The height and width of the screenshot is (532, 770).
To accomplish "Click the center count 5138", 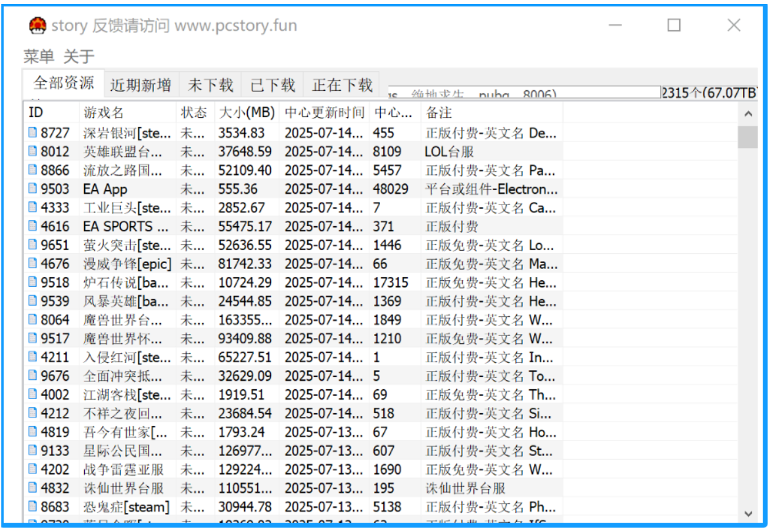I will pos(387,506).
